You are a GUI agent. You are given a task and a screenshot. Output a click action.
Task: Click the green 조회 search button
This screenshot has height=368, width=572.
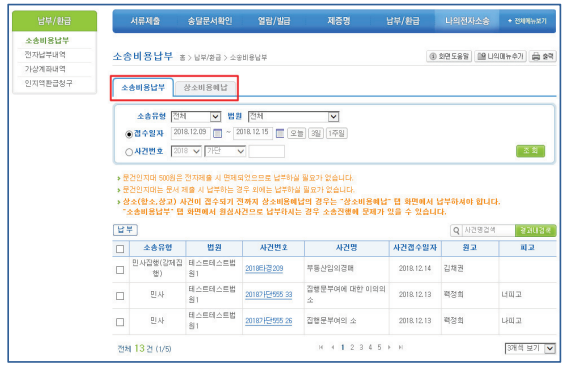[x=530, y=151]
